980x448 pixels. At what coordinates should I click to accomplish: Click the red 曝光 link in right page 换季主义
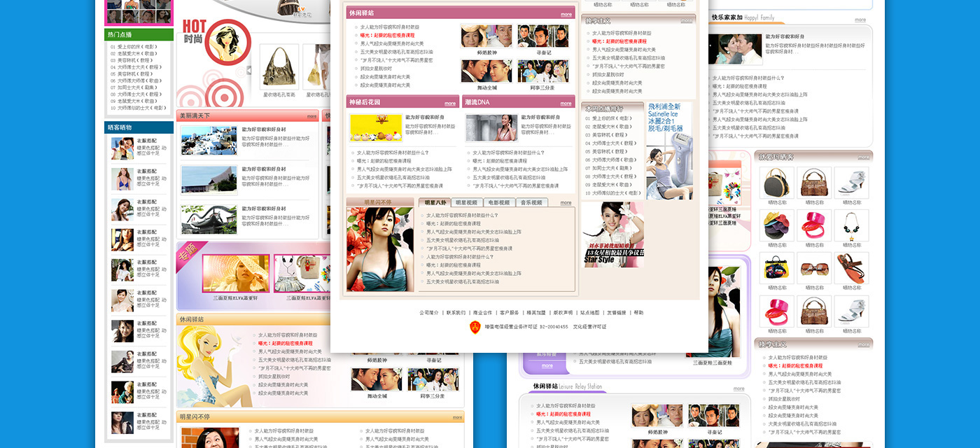click(x=795, y=365)
